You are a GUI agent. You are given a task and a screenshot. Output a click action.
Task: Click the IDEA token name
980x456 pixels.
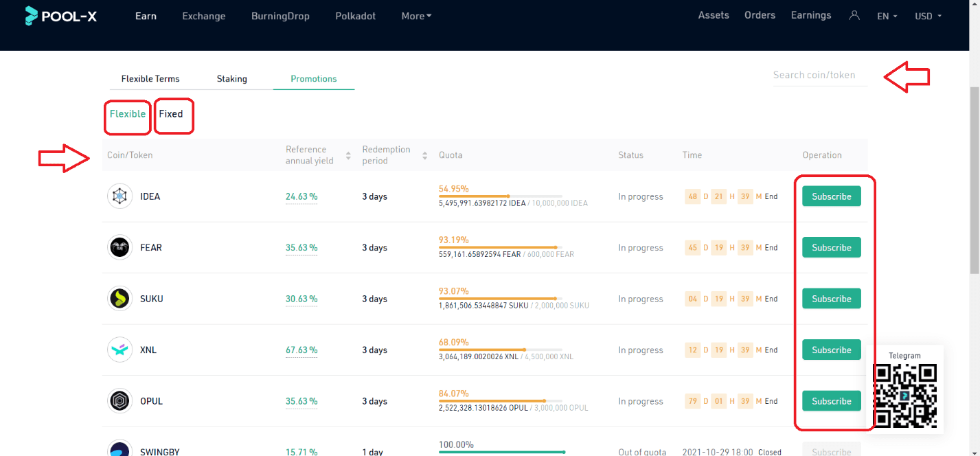point(150,196)
